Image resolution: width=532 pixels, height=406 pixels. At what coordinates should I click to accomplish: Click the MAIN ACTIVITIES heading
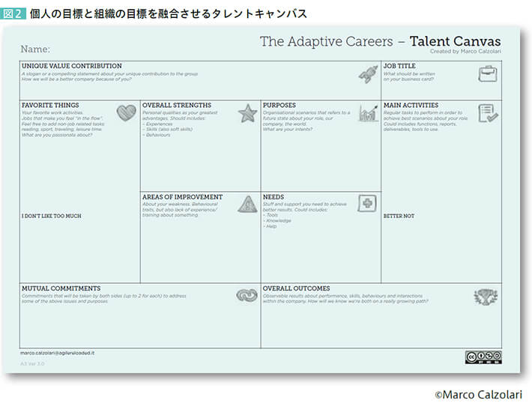(411, 105)
